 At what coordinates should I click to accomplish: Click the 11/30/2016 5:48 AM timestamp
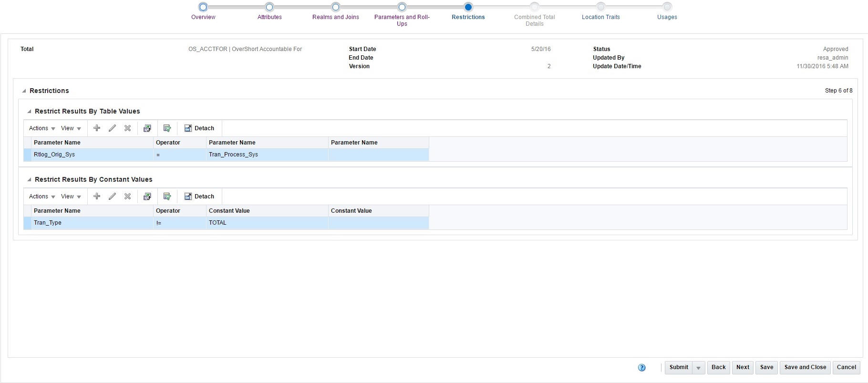pos(822,66)
